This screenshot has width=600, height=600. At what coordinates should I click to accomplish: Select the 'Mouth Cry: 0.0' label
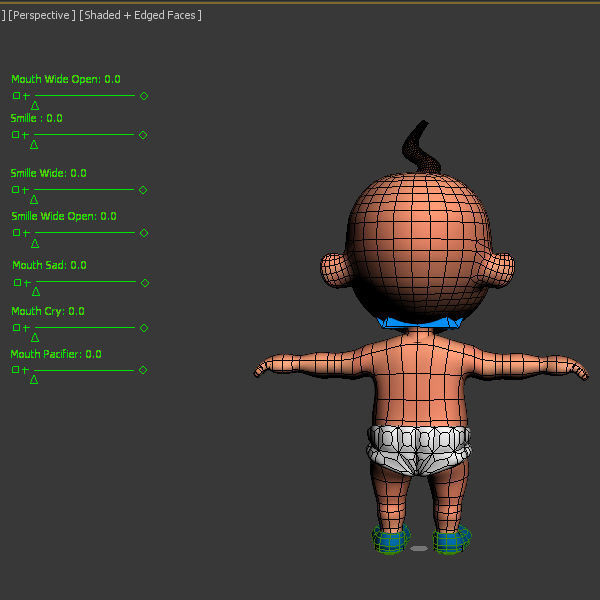click(48, 311)
